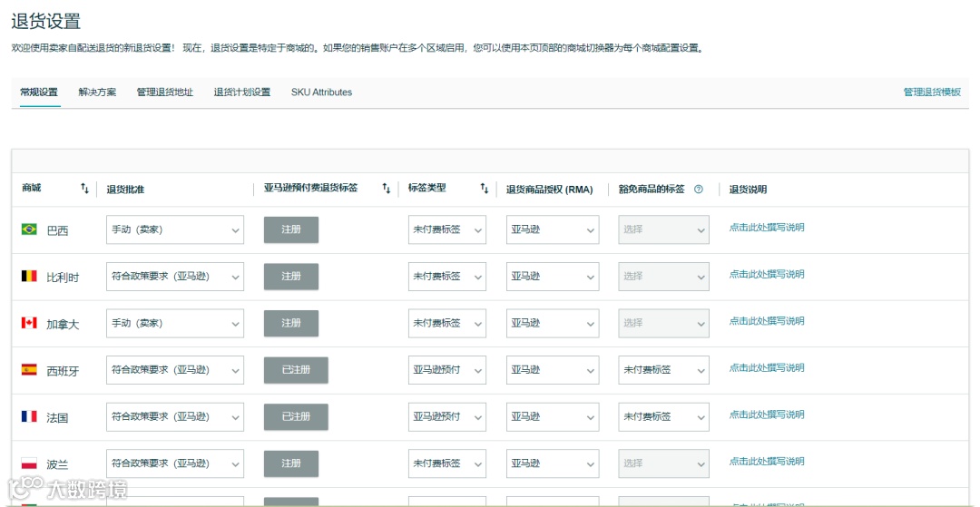Open 退货批准 dropdown for 加拿大

(x=175, y=324)
